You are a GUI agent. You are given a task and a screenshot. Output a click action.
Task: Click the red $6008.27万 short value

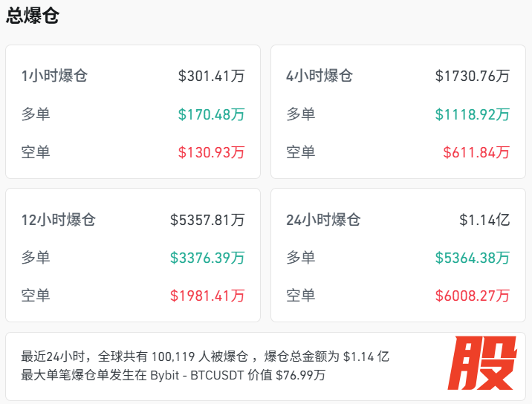(473, 296)
